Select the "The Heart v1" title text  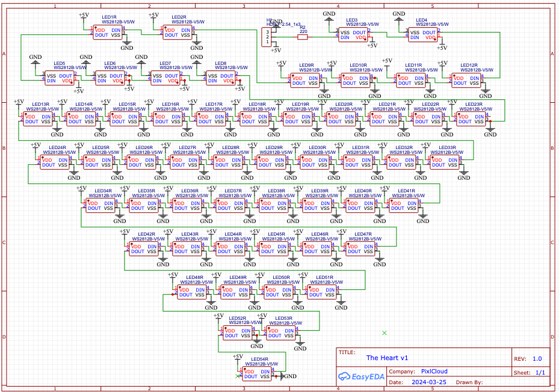tap(387, 358)
